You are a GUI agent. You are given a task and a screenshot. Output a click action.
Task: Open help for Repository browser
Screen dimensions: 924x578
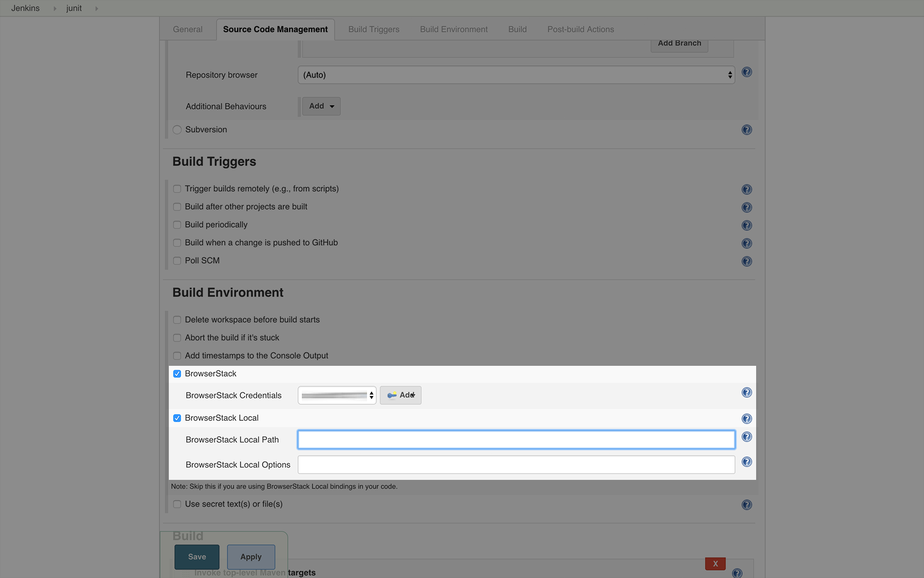[x=747, y=72]
